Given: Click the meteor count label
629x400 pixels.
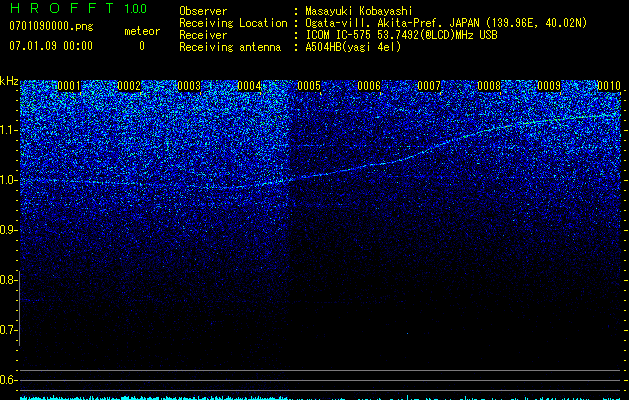Looking at the screenshot, I should pos(142,31).
